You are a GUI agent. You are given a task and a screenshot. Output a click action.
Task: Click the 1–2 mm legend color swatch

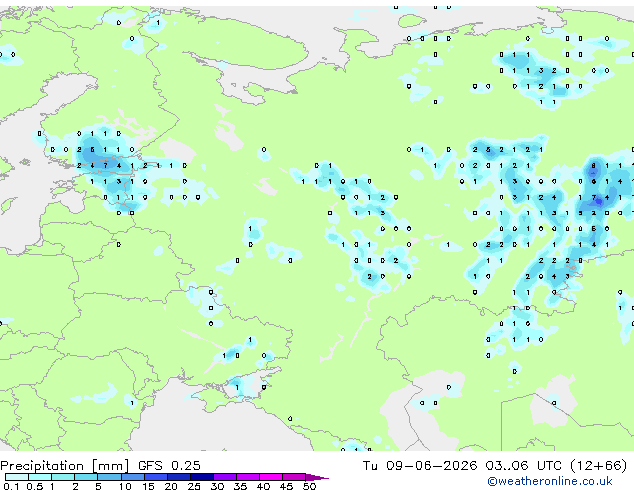[x=63, y=477]
